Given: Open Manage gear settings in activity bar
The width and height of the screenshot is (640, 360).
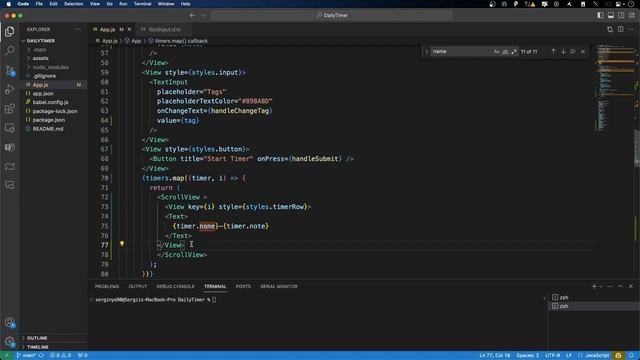Looking at the screenshot, I should pyautogui.click(x=9, y=341).
